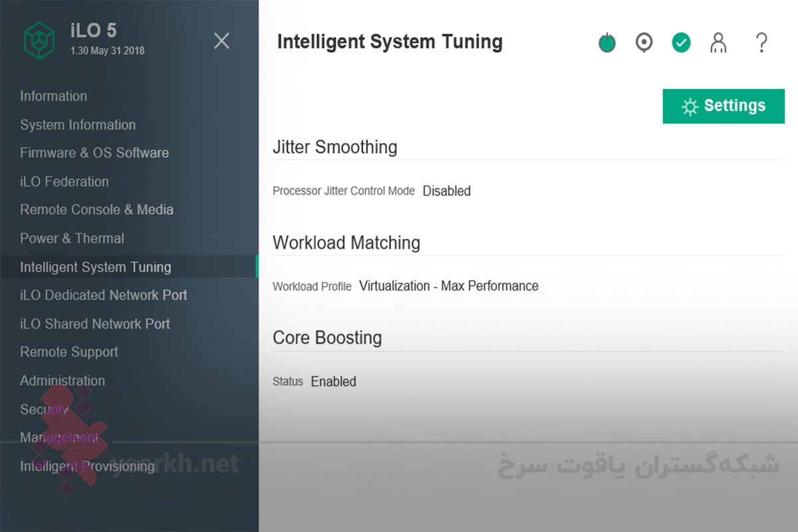The image size is (798, 532).
Task: Go to iLO Shared Network Port
Action: coord(95,324)
